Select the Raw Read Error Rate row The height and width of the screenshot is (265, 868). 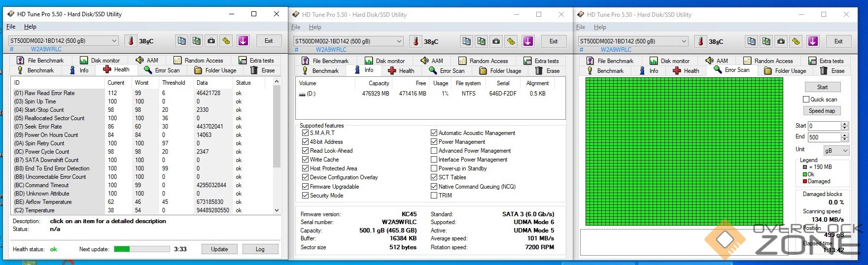[x=44, y=93]
